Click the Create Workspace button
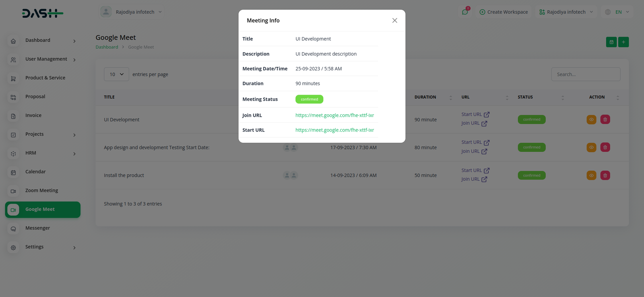Screen dimensions: 644x297 pyautogui.click(x=504, y=12)
